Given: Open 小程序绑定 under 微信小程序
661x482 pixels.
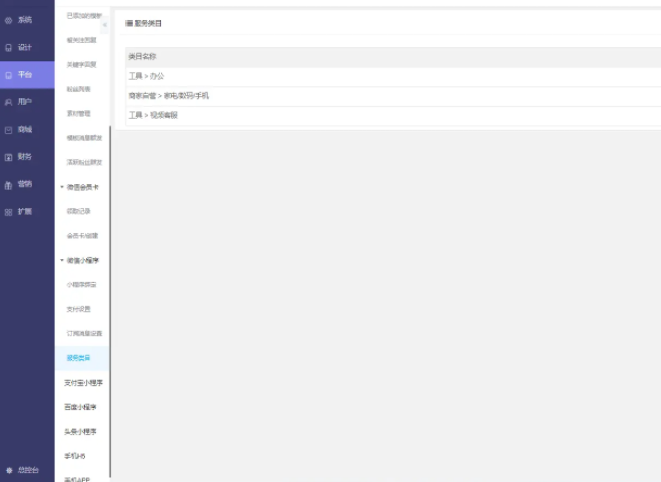Looking at the screenshot, I should tap(81, 285).
